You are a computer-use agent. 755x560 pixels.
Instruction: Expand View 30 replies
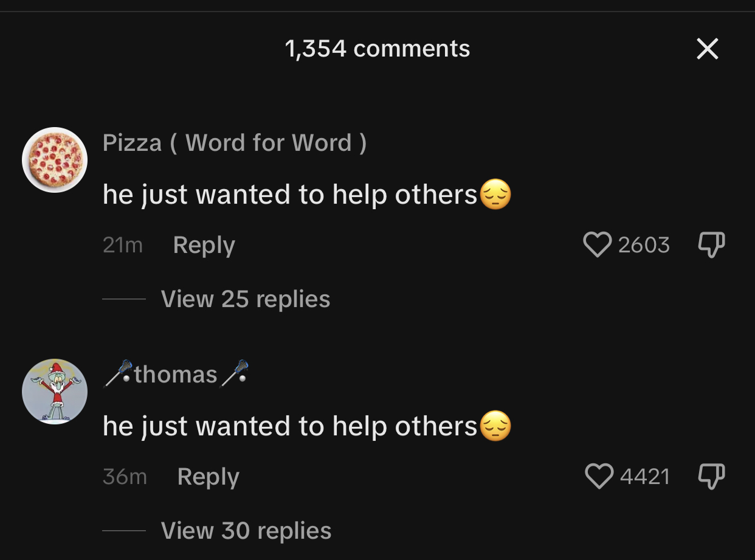[x=246, y=531]
